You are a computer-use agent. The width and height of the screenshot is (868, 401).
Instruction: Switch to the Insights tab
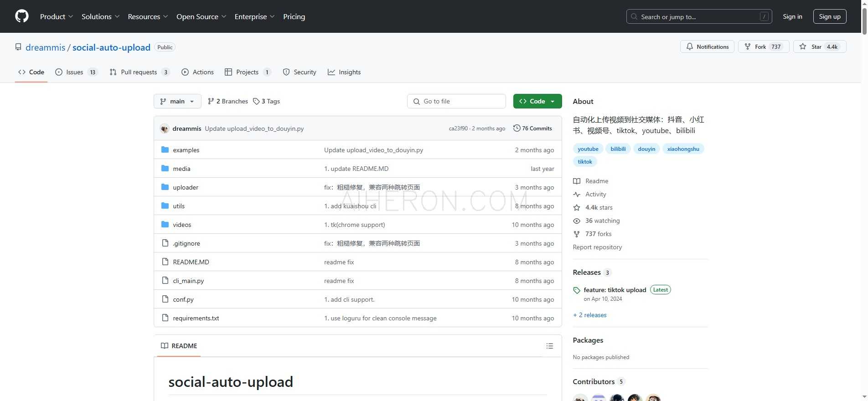click(x=344, y=72)
